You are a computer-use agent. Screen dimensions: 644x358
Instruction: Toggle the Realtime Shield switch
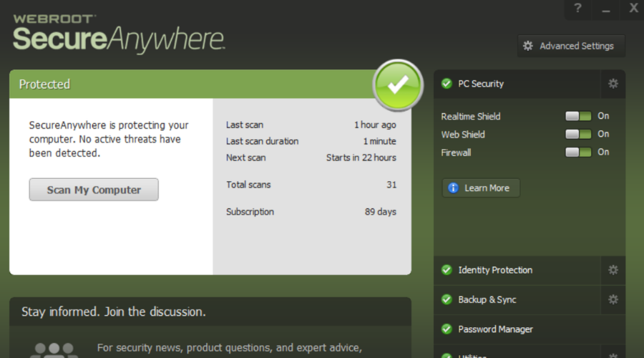pyautogui.click(x=578, y=116)
